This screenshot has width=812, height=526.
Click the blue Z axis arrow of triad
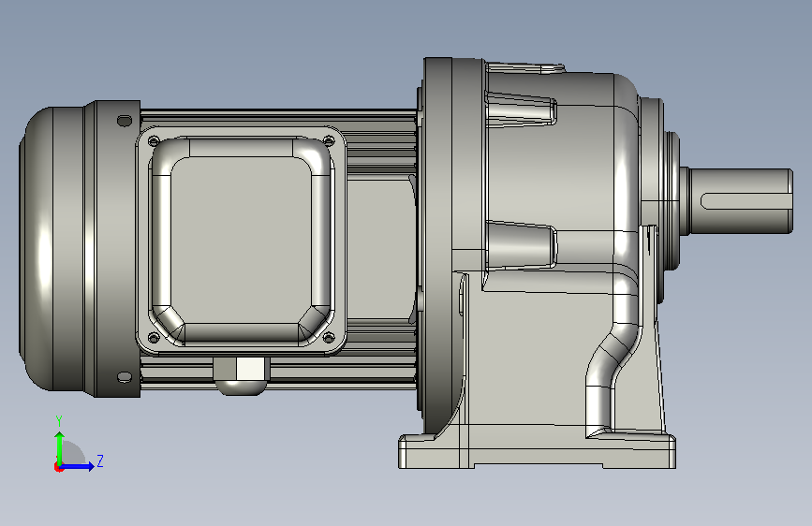click(x=78, y=466)
